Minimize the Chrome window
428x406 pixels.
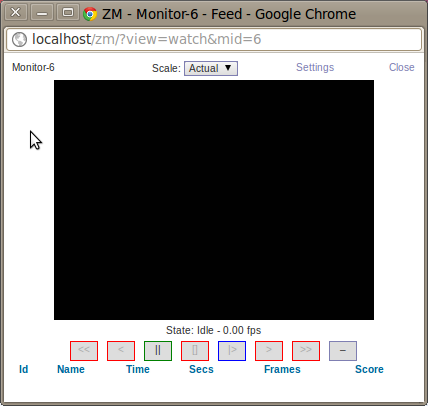(x=42, y=13)
